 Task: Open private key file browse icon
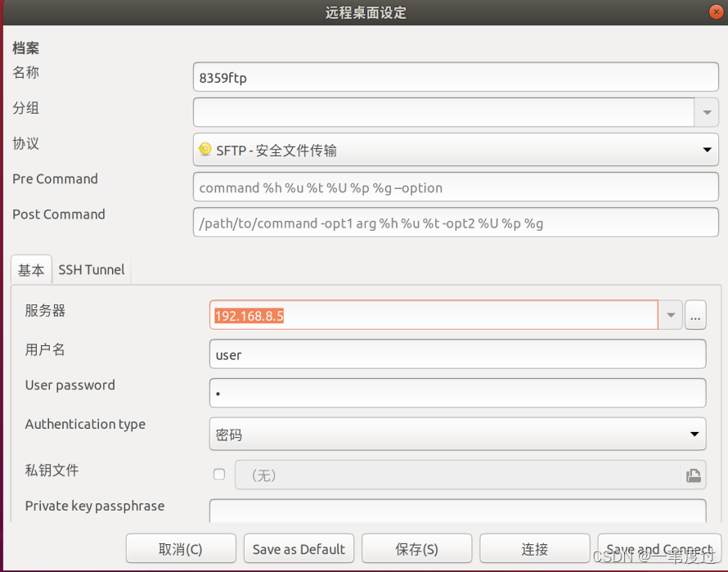693,475
